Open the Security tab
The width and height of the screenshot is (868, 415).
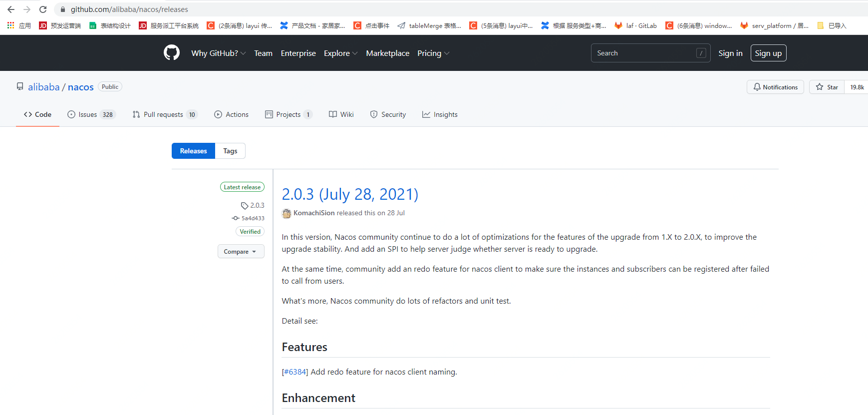pos(388,114)
